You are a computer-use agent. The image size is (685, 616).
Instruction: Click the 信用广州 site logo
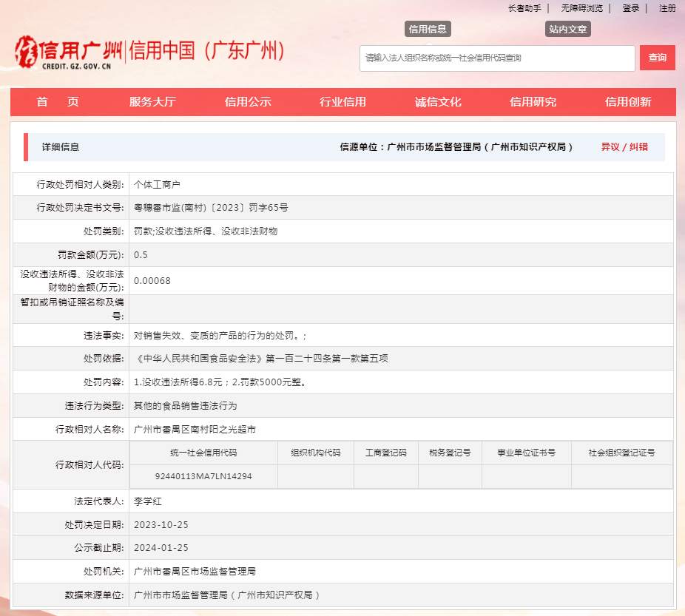(69, 53)
